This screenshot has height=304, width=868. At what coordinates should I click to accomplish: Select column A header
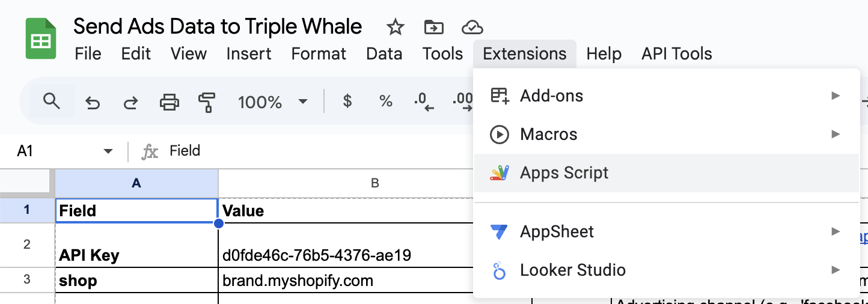click(x=136, y=183)
